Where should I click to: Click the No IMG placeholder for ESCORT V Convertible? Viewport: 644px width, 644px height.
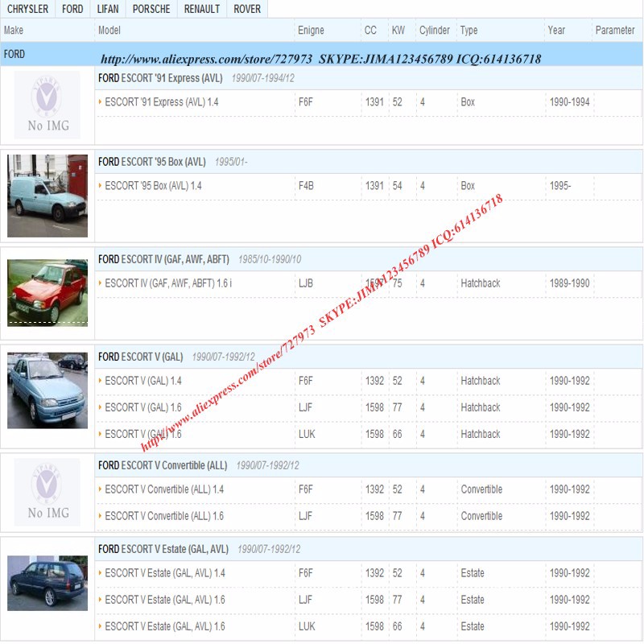coord(47,492)
